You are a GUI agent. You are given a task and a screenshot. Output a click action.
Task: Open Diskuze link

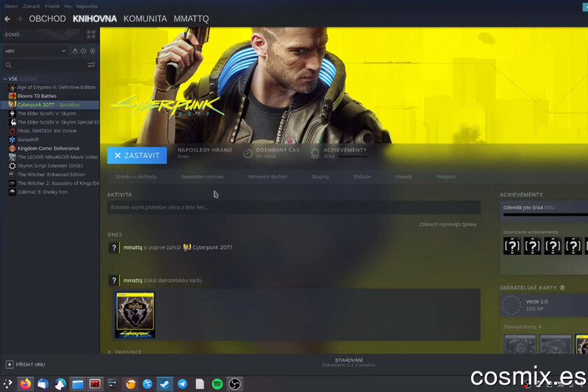click(362, 177)
